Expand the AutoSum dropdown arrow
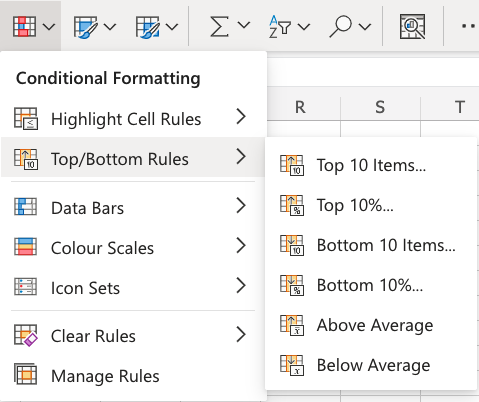The image size is (479, 402). coord(244,25)
